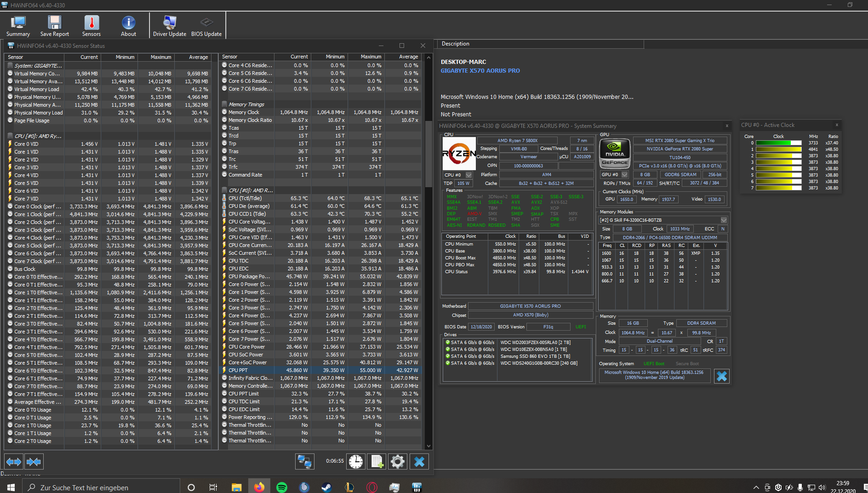Expand sensor columns with the outward arrows button
868x493 pixels.
point(14,461)
